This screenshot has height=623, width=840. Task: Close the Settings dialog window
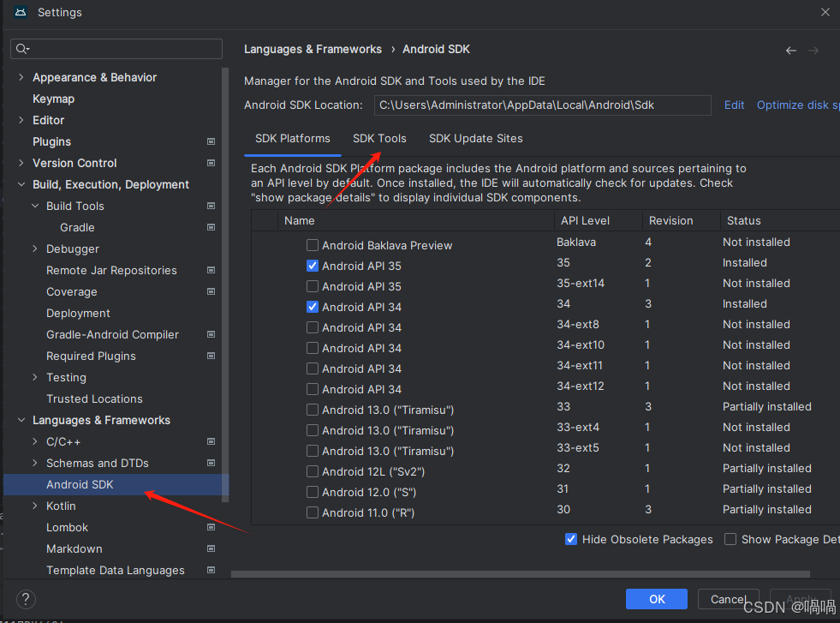pos(825,12)
